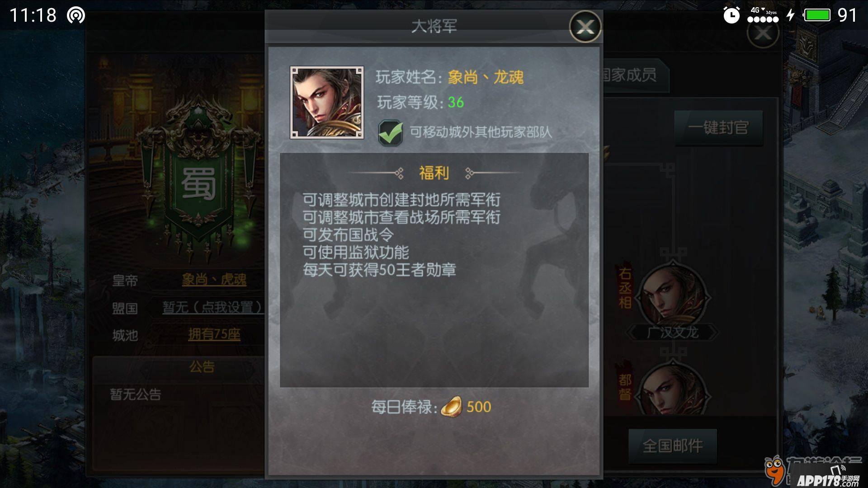Toggle the 可移动城外其他玩家部队 checkbox
Screen dimensions: 868x488
point(391,132)
